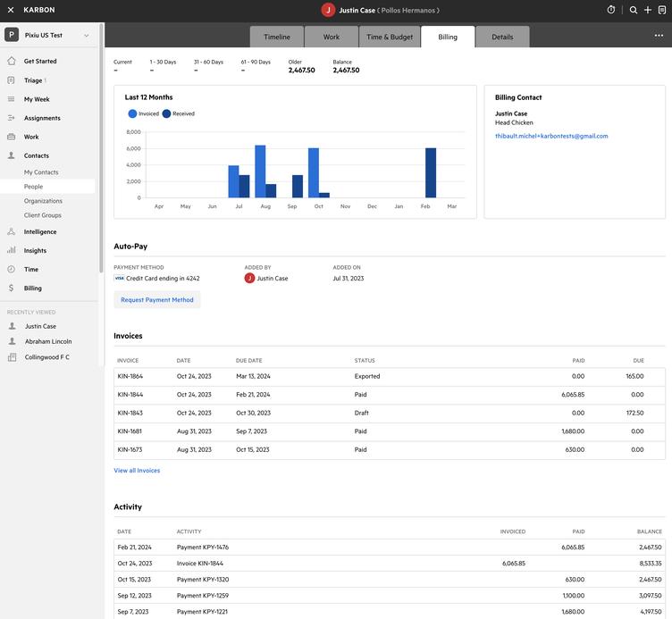Image resolution: width=672 pixels, height=619 pixels.
Task: Open Client Groups in the sidebar
Action: (42, 215)
